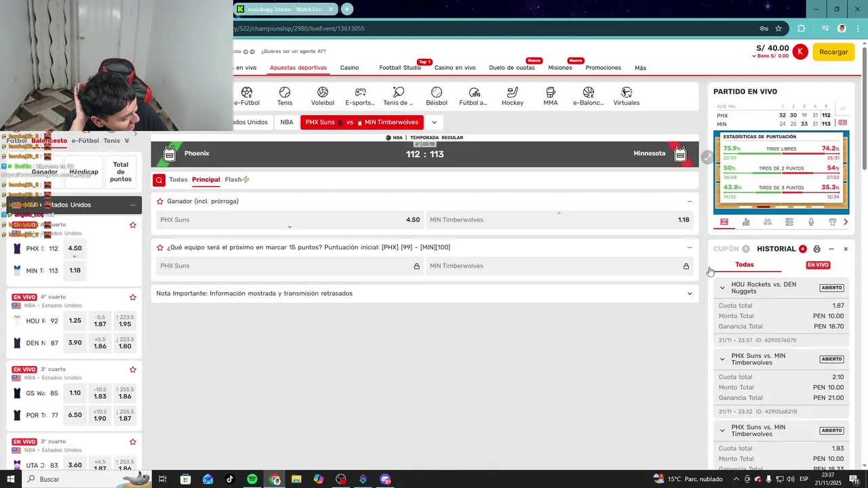Open the match selector dropdown arrow

(434, 122)
